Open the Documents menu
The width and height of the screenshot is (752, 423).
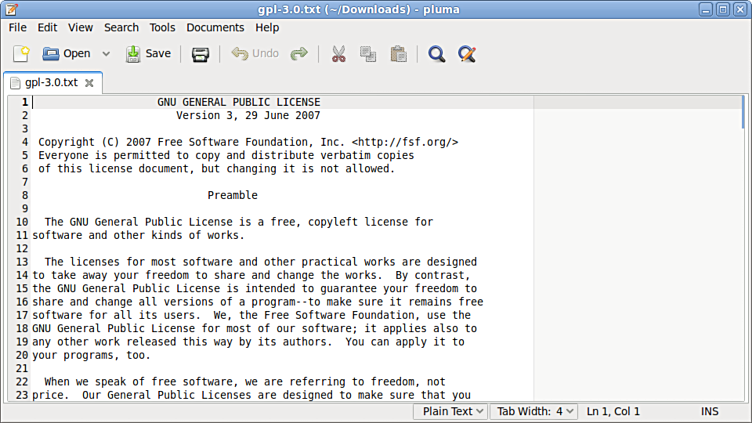215,28
